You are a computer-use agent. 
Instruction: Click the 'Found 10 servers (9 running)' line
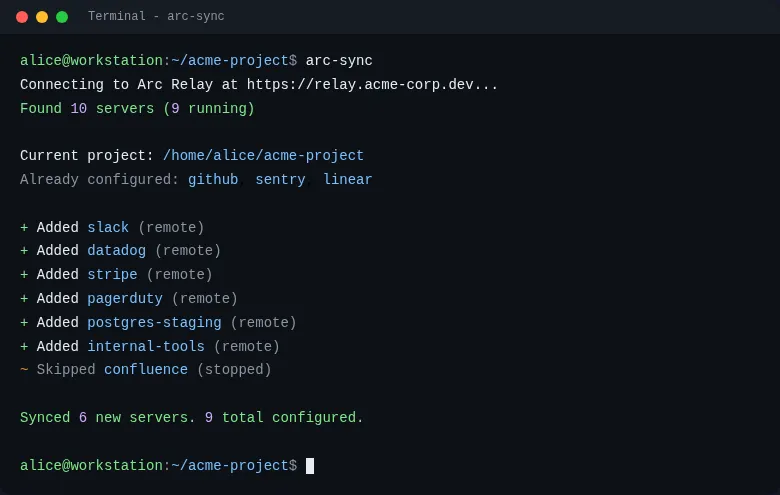[x=137, y=108]
